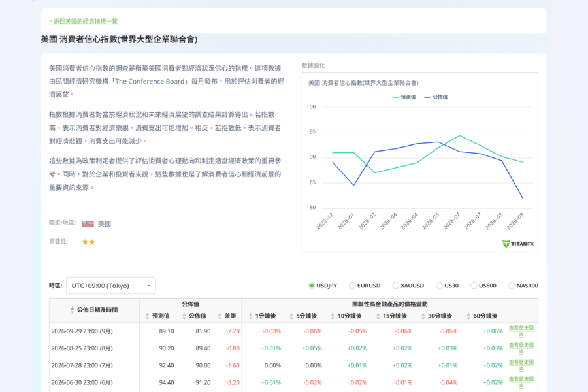Select the US30 radio button
Screen dimensions: 588x392
pos(439,286)
